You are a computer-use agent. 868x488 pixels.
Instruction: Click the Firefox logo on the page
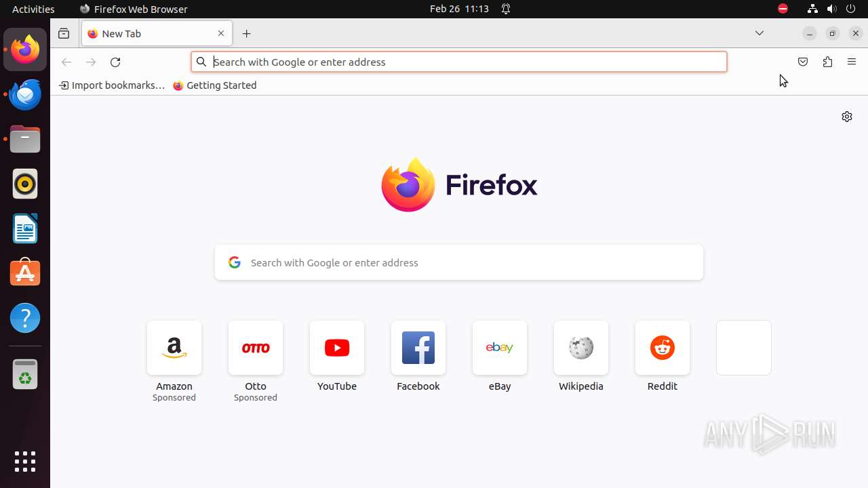(459, 185)
